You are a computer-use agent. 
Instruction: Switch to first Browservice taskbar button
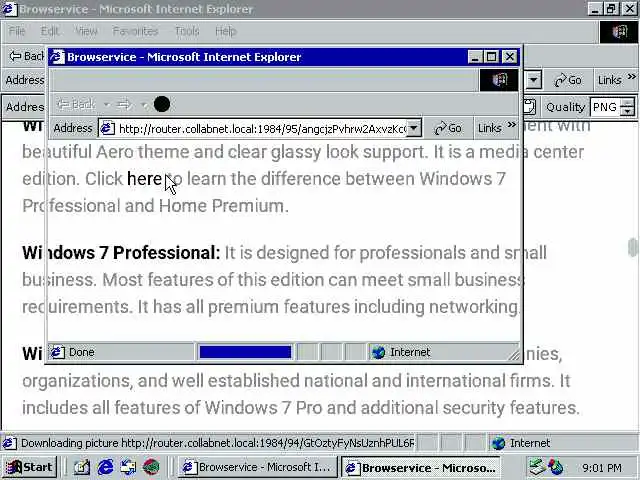click(x=258, y=467)
